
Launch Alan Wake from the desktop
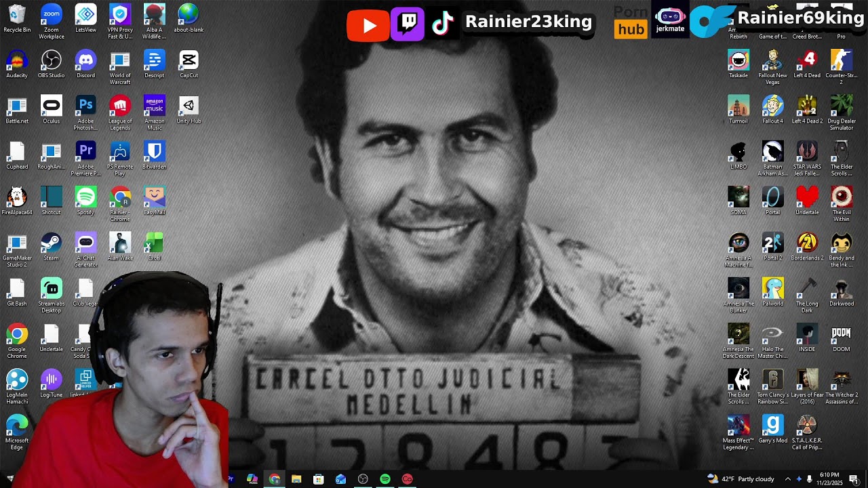(x=120, y=247)
